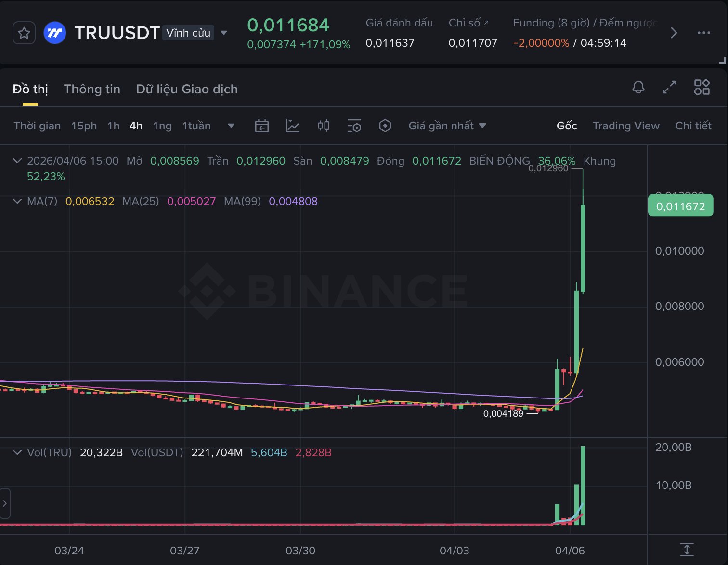Open the chart display settings list icon
The width and height of the screenshot is (728, 565).
point(354,126)
